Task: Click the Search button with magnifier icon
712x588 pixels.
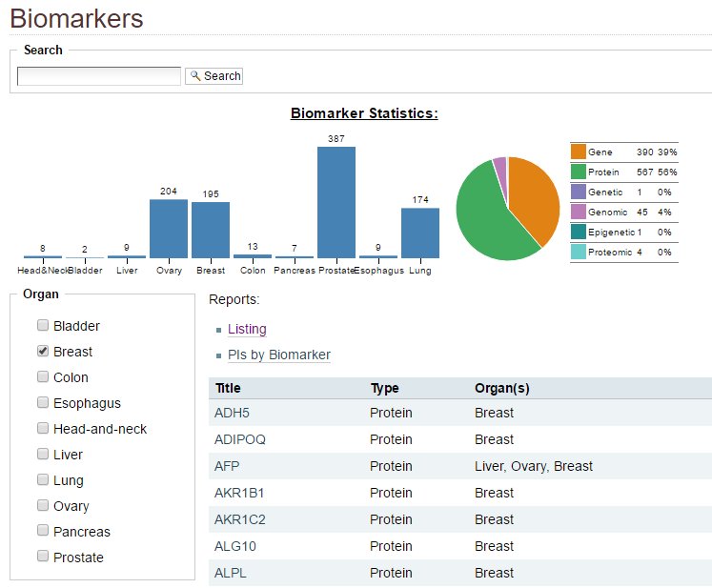Action: point(214,76)
